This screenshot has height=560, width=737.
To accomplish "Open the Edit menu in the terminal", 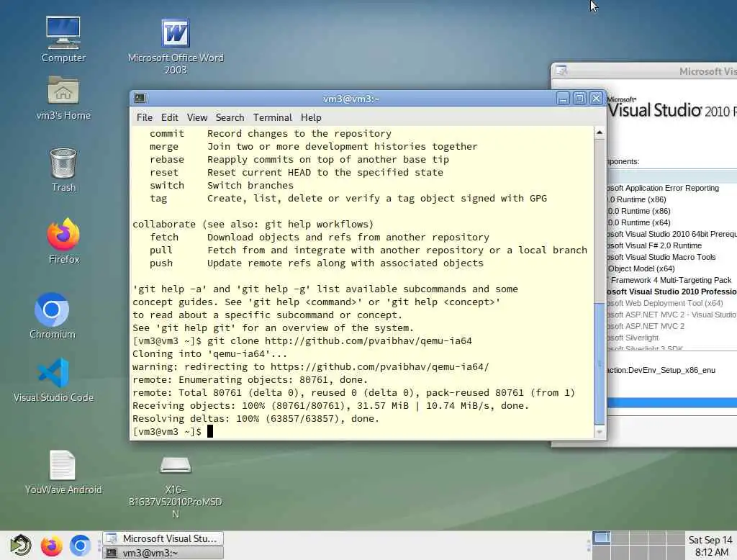I will [170, 117].
